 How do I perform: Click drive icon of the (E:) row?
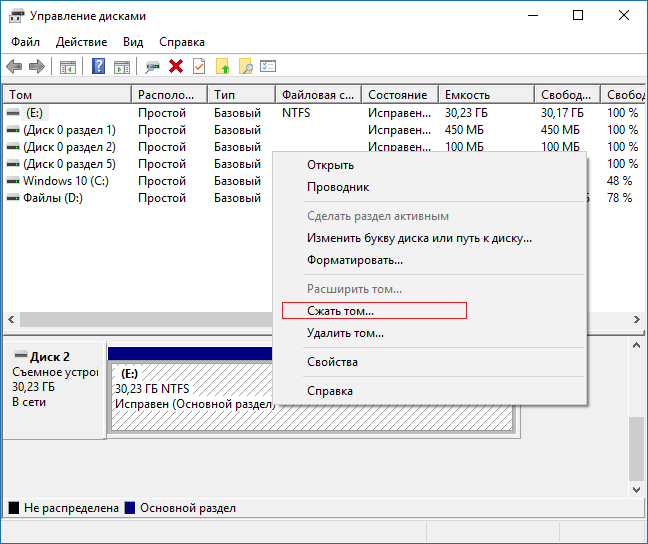(13, 112)
